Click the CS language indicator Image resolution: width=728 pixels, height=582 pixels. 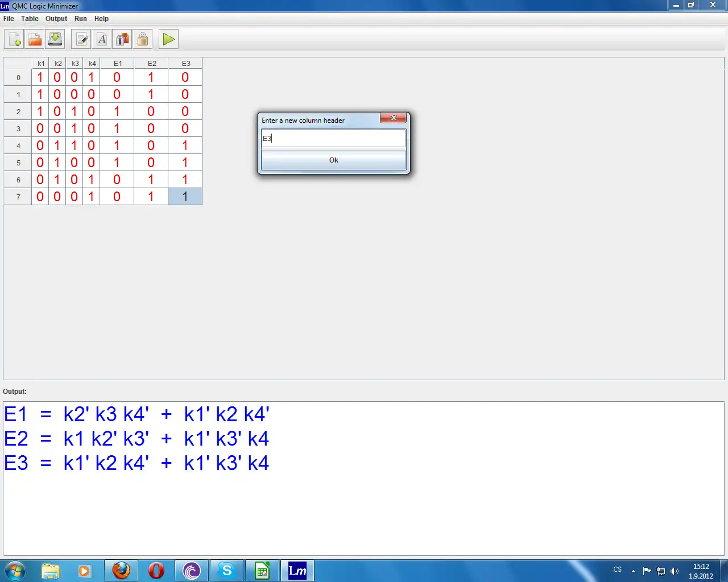618,569
